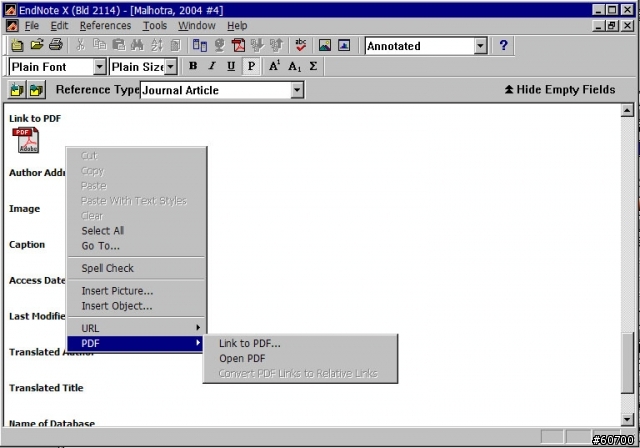
Task: Choose Go To... in the context menu
Action: click(136, 246)
